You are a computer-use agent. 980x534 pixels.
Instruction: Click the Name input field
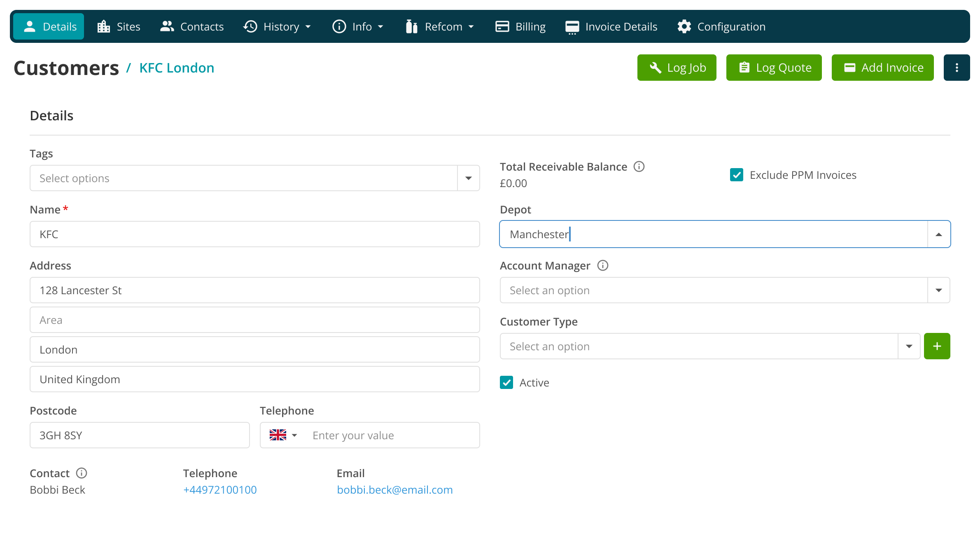[x=255, y=234]
